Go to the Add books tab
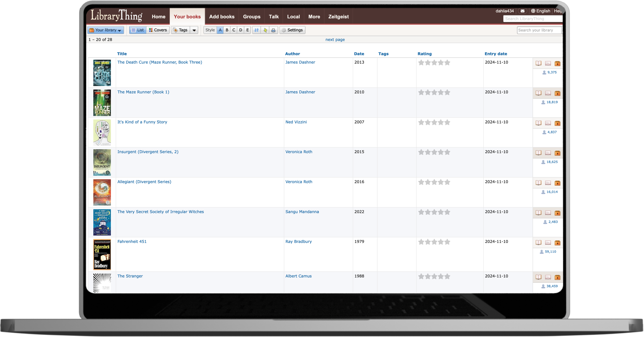 click(x=222, y=17)
